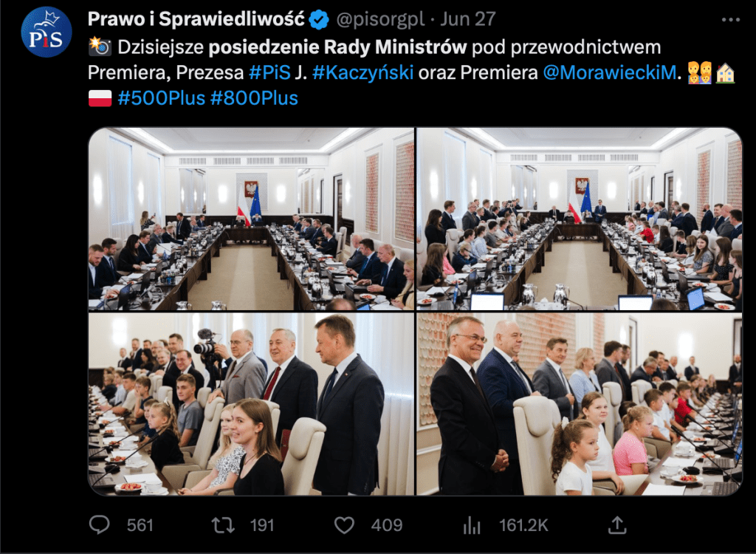
Task: View analytics via the bar chart icon
Action: click(x=472, y=525)
